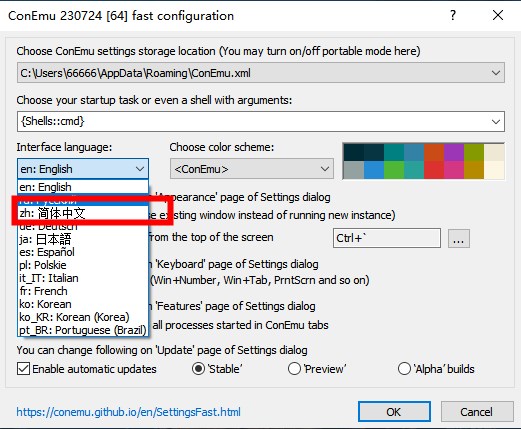This screenshot has width=521, height=429.
Task: Click the OK button
Action: click(x=394, y=412)
